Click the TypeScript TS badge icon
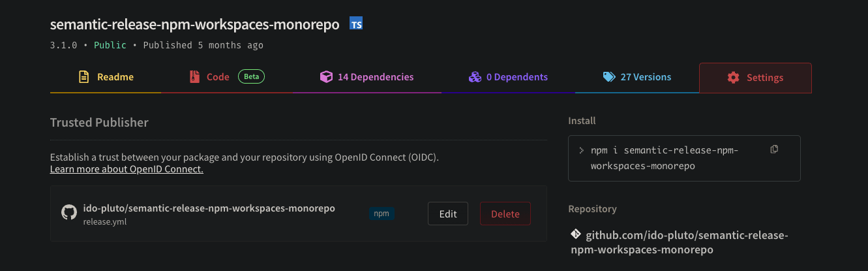This screenshot has width=868, height=271. pos(356,25)
